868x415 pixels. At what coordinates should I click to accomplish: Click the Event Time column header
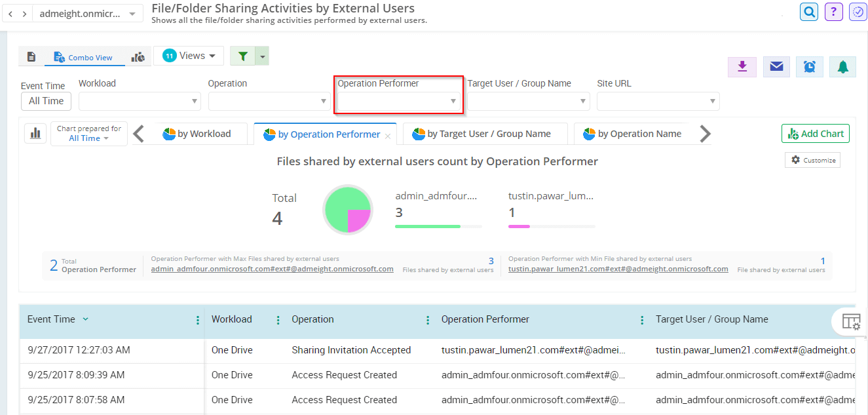point(51,320)
